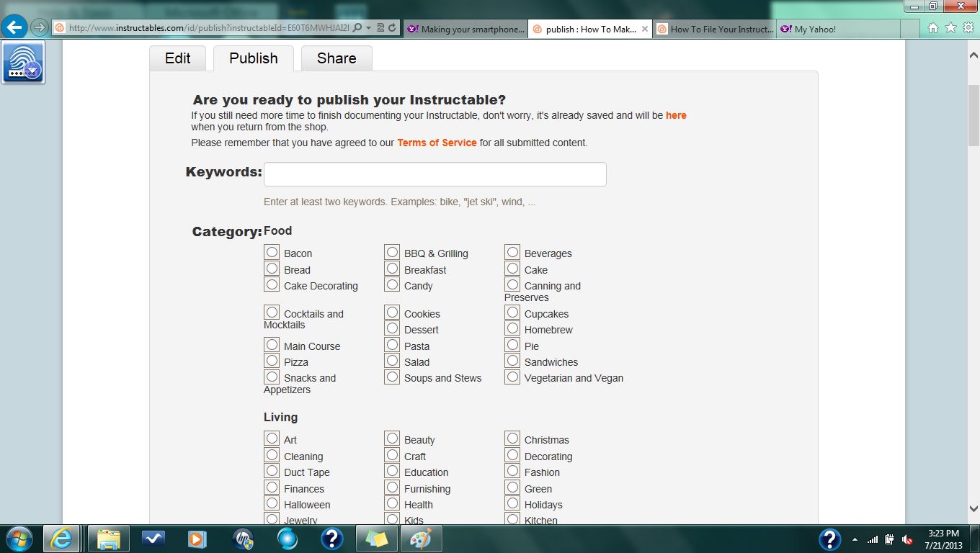Choose the Vegetarian and Vegan radio button
The width and height of the screenshot is (980, 553).
coord(512,377)
